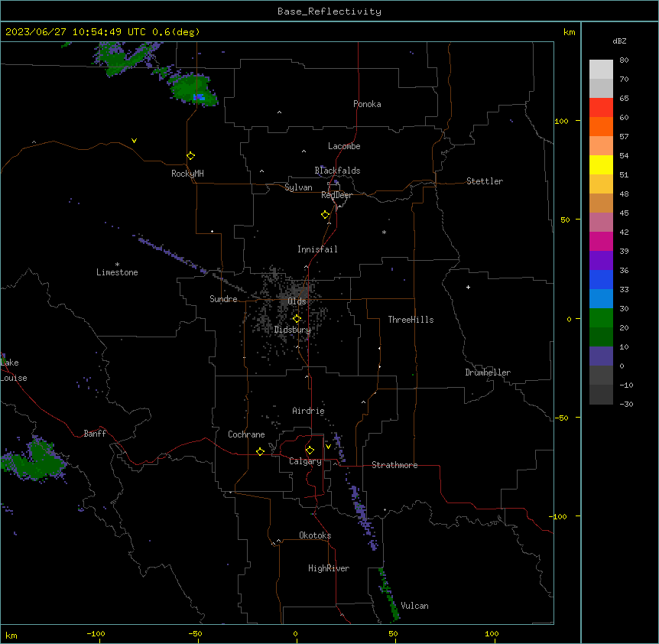Click the yellow V marker east of Calgary diamond
659x644 pixels.
[x=328, y=447]
